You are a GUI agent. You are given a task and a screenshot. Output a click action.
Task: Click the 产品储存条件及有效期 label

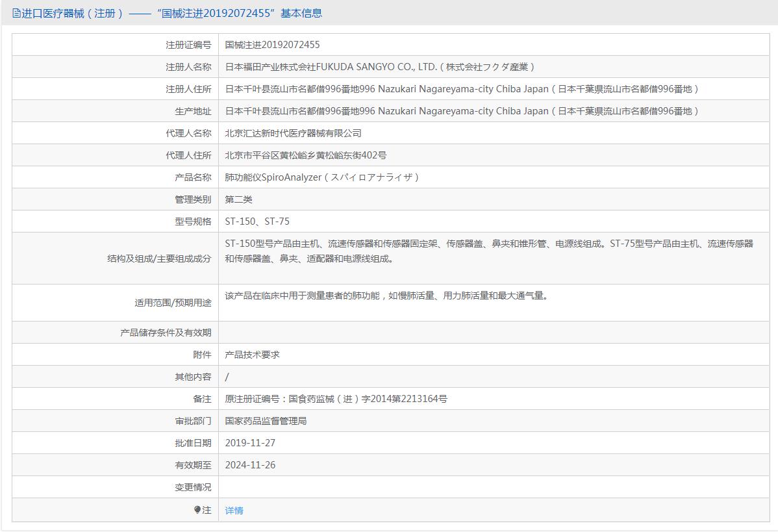tap(165, 333)
